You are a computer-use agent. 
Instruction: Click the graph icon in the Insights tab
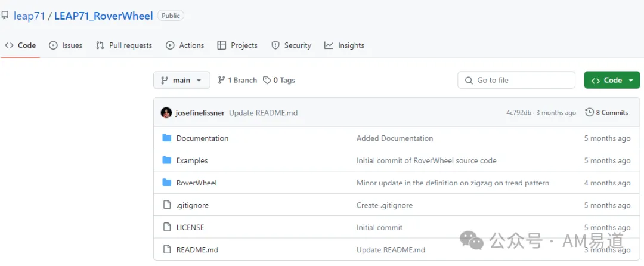coord(329,45)
